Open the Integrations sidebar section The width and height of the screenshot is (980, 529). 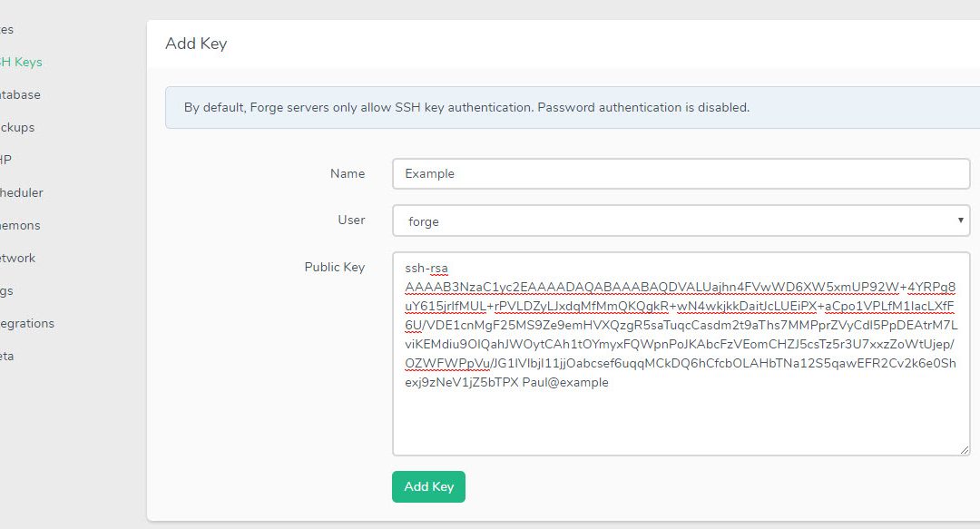[x=27, y=323]
